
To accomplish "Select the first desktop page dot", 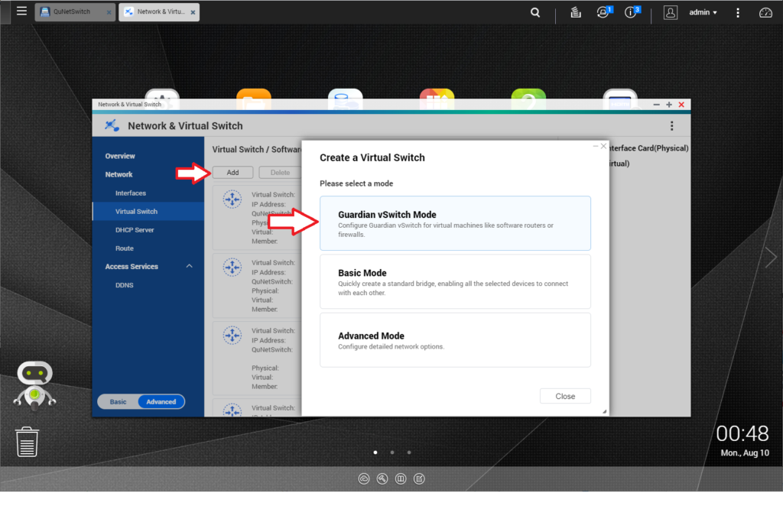I will click(x=375, y=453).
